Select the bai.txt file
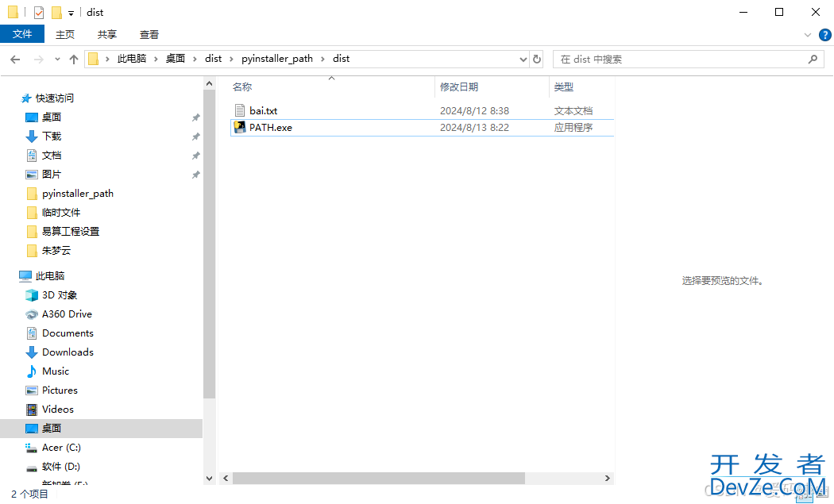This screenshot has width=834, height=504. point(263,110)
